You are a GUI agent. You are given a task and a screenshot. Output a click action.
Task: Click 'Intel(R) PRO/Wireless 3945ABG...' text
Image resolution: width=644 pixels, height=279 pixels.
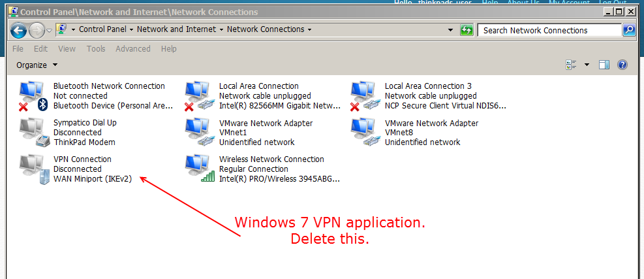(x=279, y=179)
